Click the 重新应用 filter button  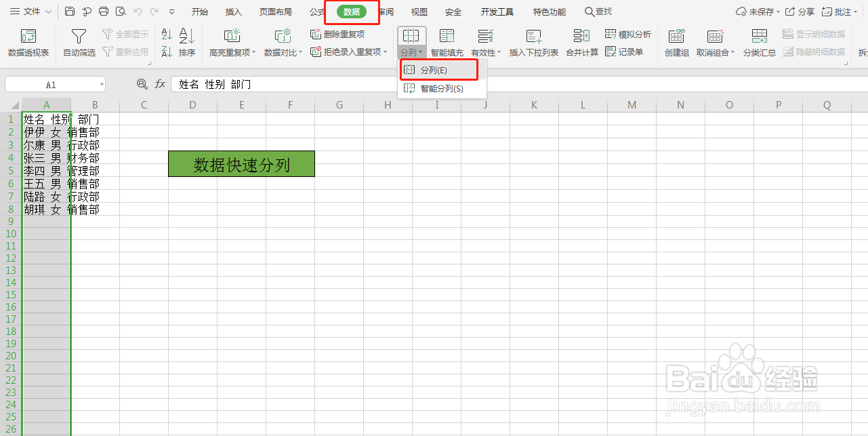tap(125, 52)
